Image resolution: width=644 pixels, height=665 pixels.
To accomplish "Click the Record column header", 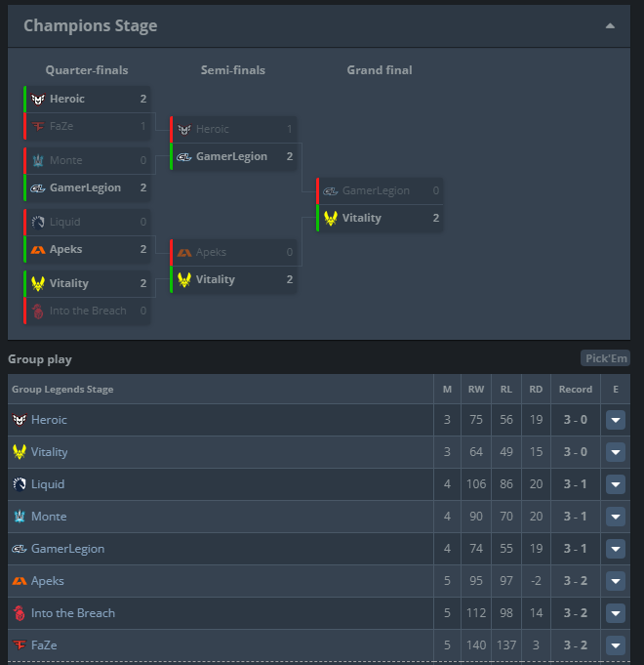I will 575,390.
